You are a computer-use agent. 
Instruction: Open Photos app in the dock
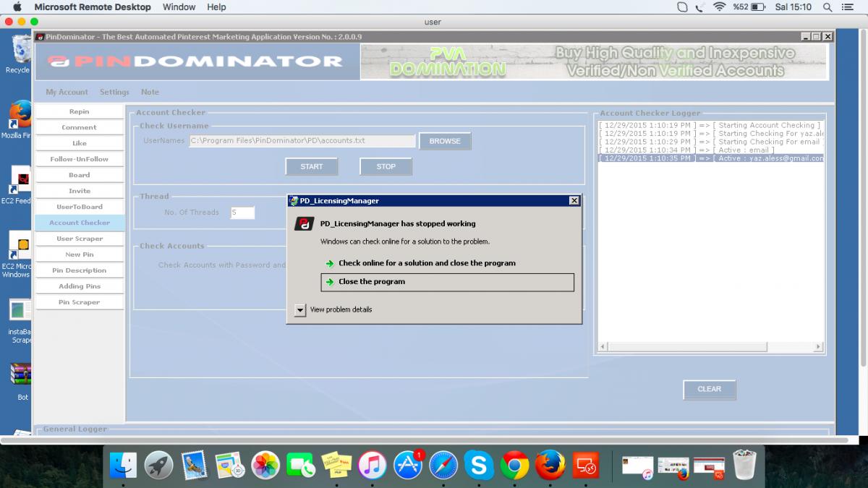click(265, 466)
